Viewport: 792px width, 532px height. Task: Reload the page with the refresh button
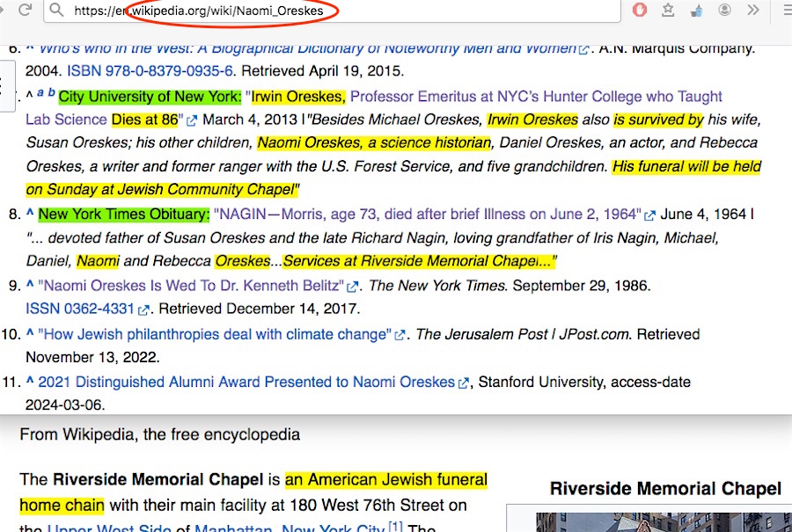pyautogui.click(x=25, y=11)
